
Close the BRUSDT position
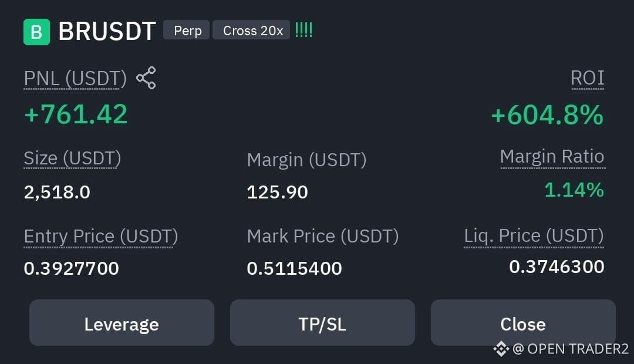click(523, 323)
